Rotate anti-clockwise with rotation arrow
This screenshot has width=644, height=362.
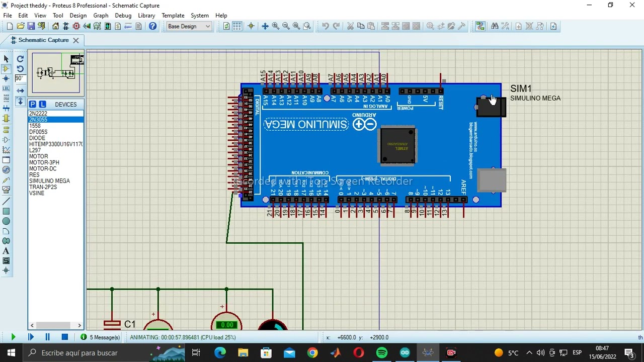20,69
